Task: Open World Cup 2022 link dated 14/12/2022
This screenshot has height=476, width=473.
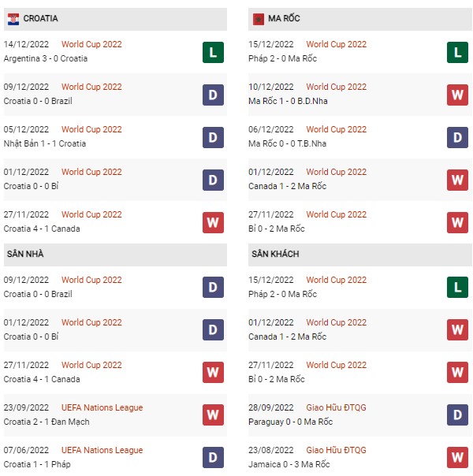Action: pyautogui.click(x=91, y=44)
